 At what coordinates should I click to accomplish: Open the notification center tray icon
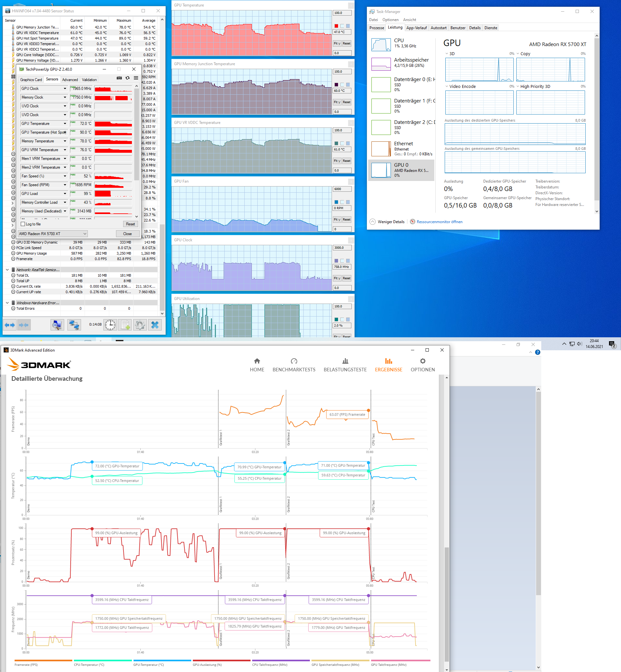[x=612, y=344]
